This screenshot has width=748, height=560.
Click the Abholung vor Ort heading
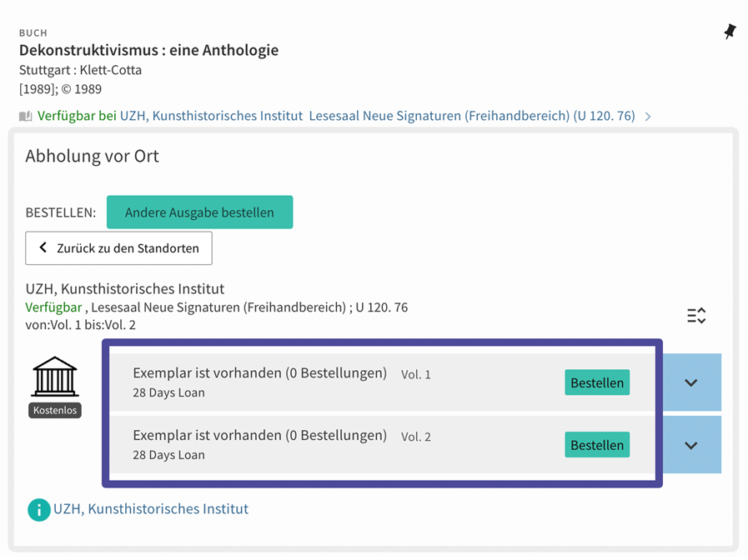click(92, 156)
